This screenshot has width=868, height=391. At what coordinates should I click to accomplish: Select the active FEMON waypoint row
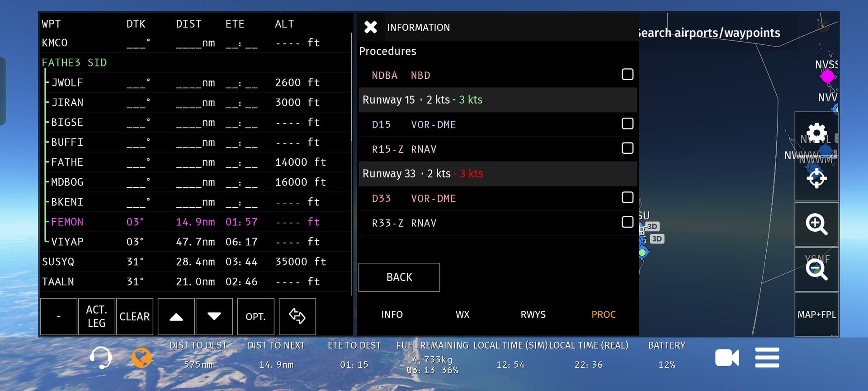(195, 222)
